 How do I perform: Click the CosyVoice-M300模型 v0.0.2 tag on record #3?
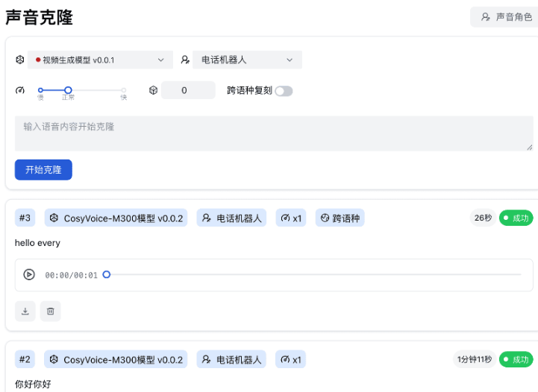click(116, 218)
